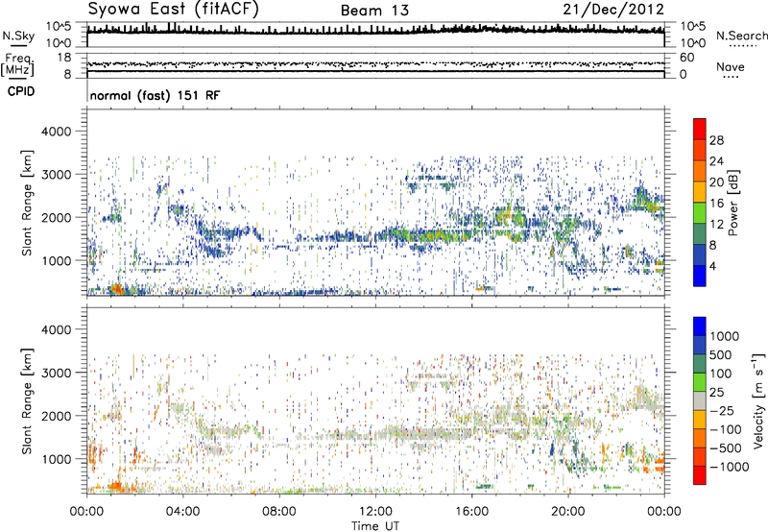Click the "Nave" legend label
Screen dimensions: 768x532
731,67
